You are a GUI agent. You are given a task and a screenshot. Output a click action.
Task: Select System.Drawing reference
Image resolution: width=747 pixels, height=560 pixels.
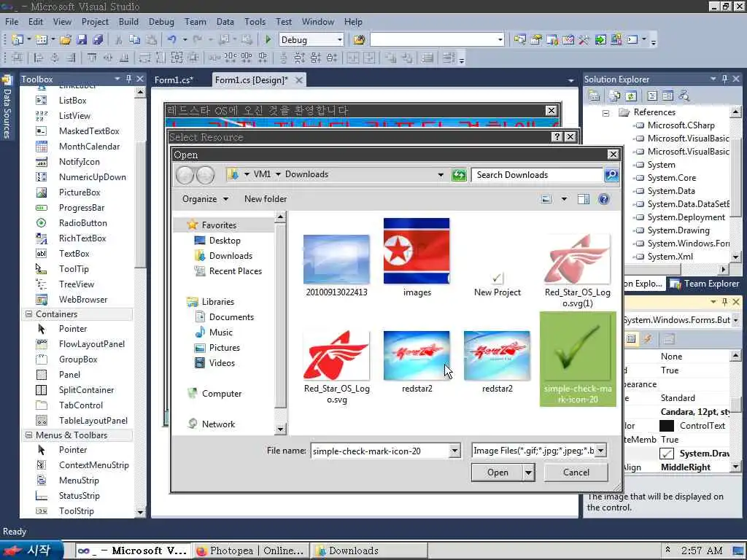click(x=678, y=230)
